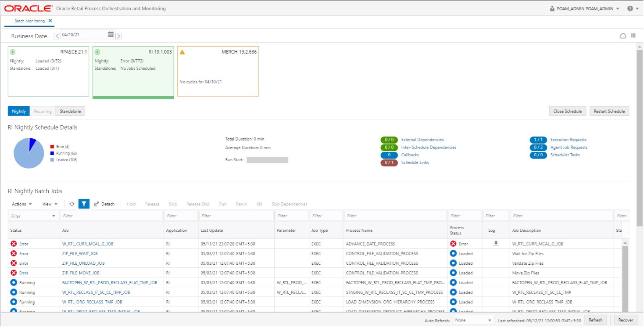Viewport: 644px width, 328px height.
Task: Click the 0/1 Schedule Links badge
Action: click(389, 162)
